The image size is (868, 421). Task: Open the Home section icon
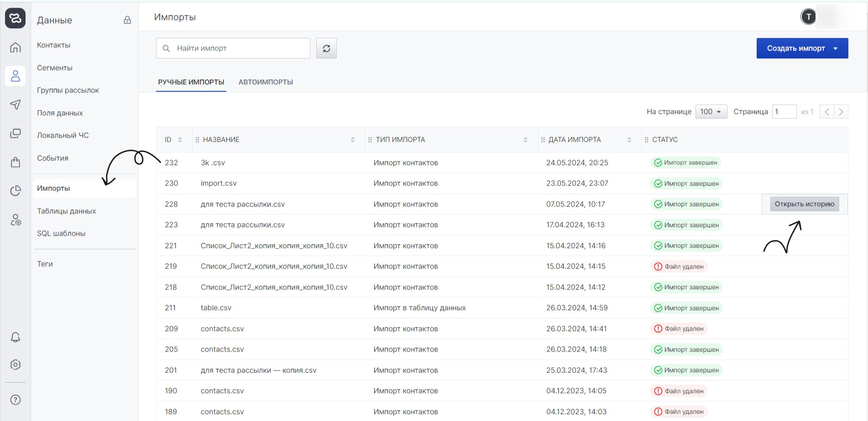[x=16, y=47]
